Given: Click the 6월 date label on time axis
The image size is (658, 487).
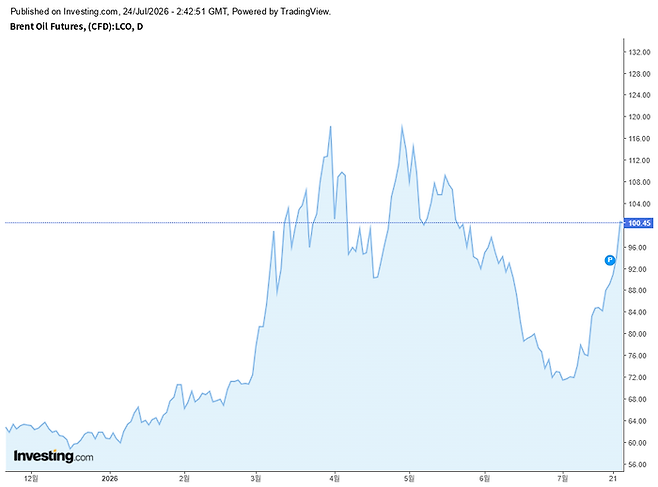Looking at the screenshot, I should (484, 478).
